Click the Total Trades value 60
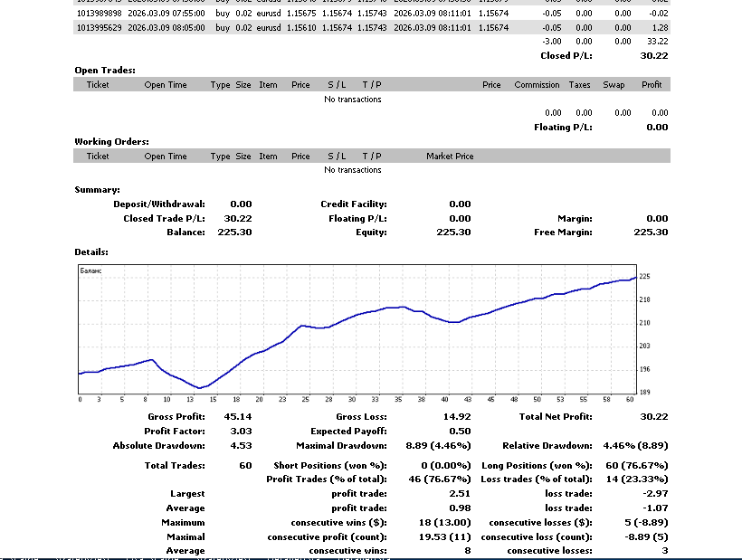This screenshot has height=560, width=742. pos(245,465)
